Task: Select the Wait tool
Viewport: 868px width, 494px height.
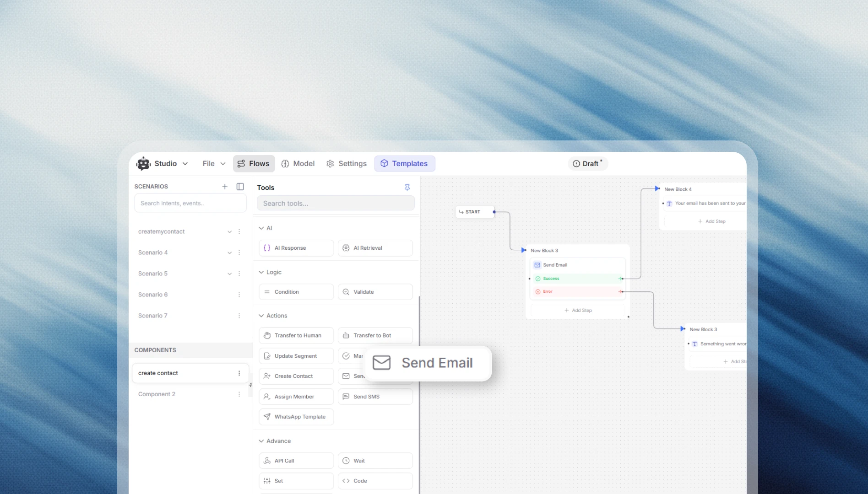Action: click(375, 461)
